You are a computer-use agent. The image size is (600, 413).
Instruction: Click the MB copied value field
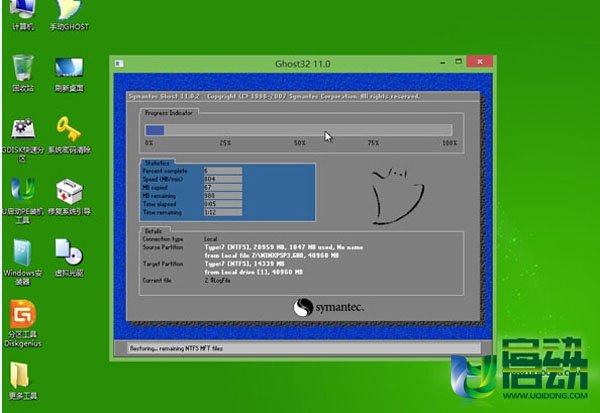(x=223, y=188)
